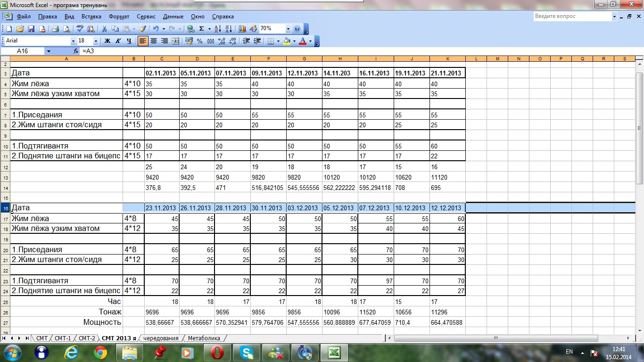Click the Введите вопрос help search box
The image size is (644, 362).
coord(572,16)
